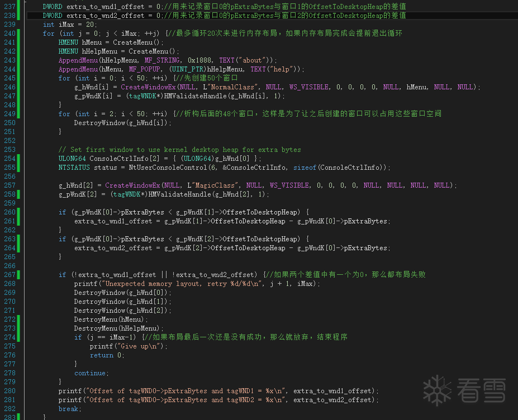
Task: Click the 'j == iMax-1' condition
Action: click(113, 337)
